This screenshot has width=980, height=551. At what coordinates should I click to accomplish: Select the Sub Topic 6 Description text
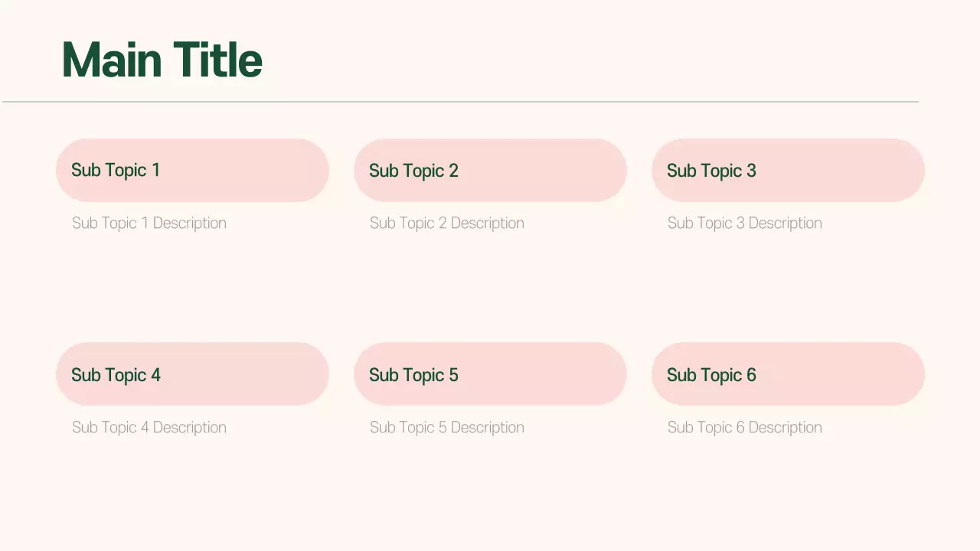pyautogui.click(x=745, y=428)
